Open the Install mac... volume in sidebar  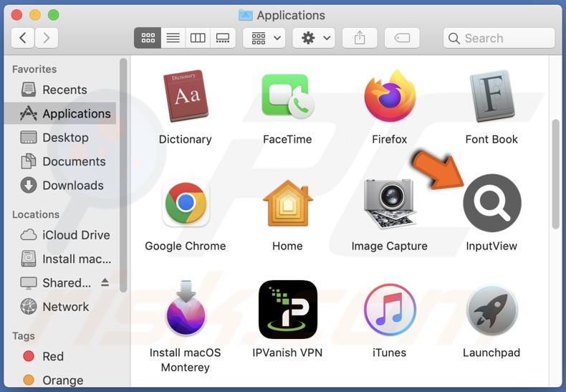(x=62, y=259)
